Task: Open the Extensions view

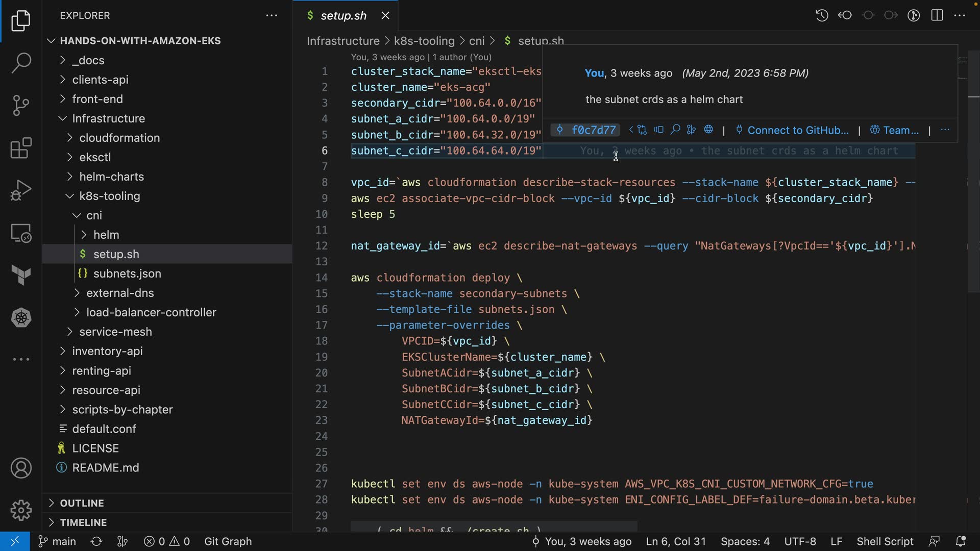Action: point(21,148)
